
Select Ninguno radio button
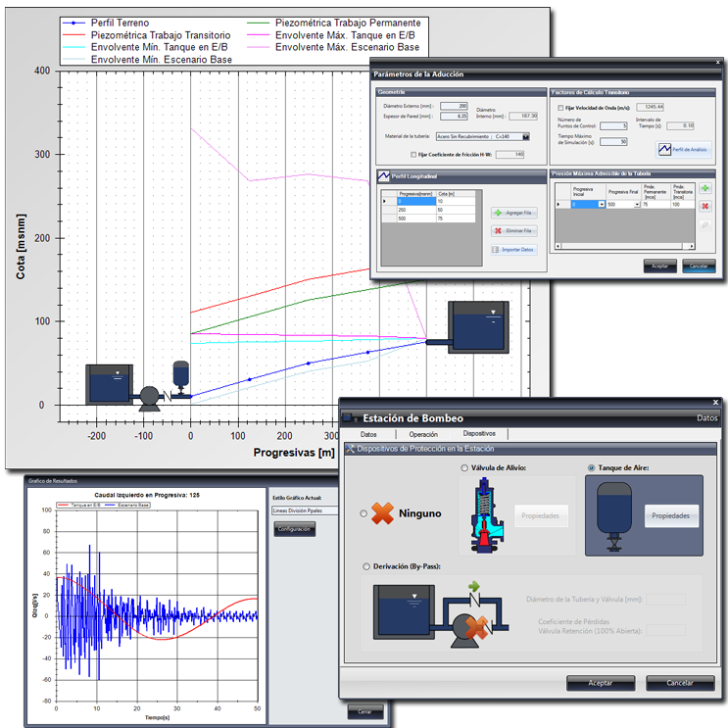(364, 513)
